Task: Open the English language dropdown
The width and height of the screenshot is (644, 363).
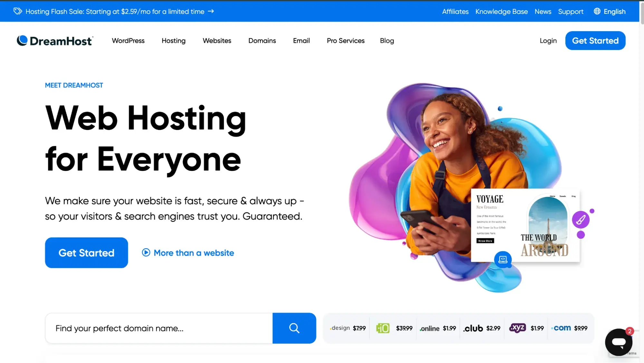Action: [614, 12]
